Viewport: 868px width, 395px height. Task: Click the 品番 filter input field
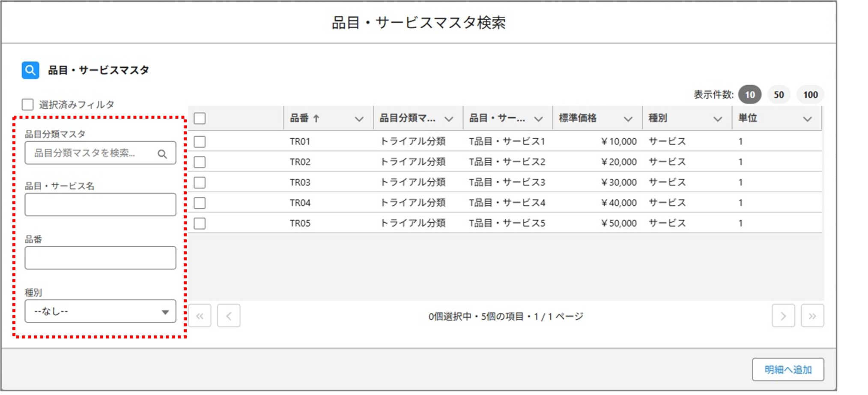click(x=100, y=258)
